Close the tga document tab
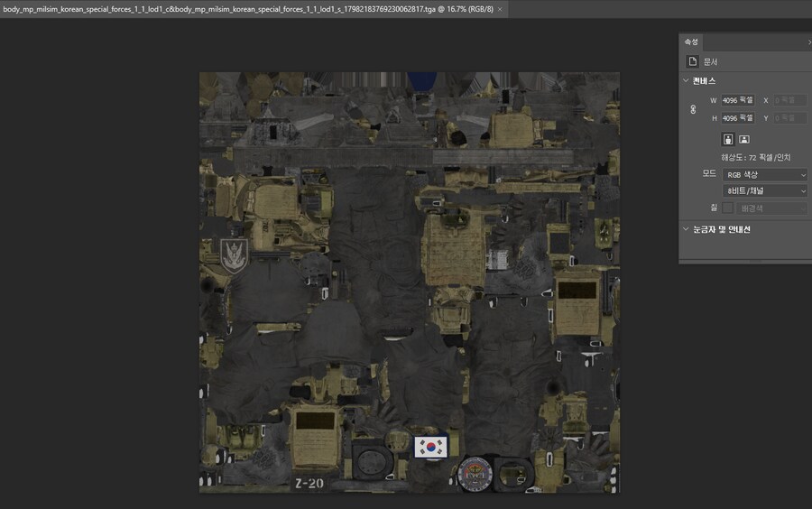Screen dimensions: 812x509 tap(500, 9)
